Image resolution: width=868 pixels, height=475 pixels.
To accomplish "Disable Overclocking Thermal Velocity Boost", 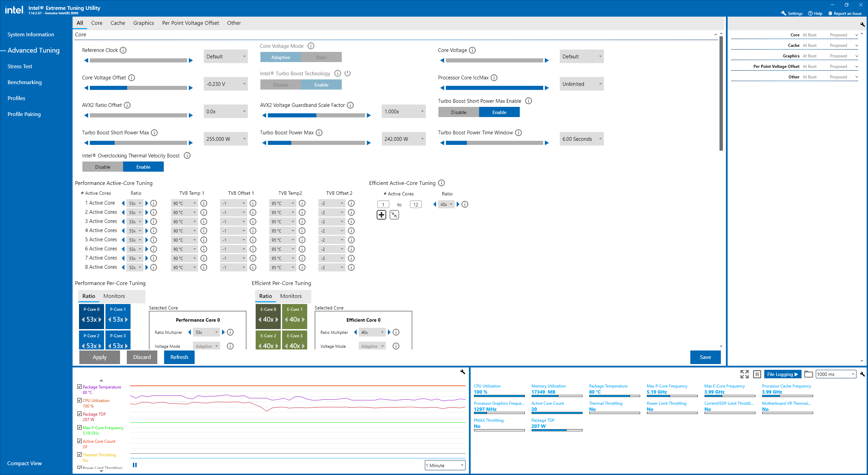I will coord(103,167).
